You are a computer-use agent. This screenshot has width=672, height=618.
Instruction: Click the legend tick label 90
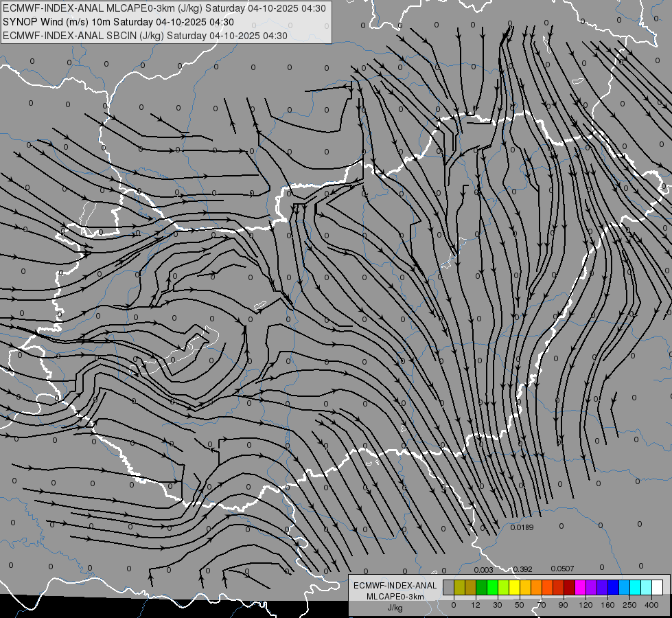click(563, 605)
